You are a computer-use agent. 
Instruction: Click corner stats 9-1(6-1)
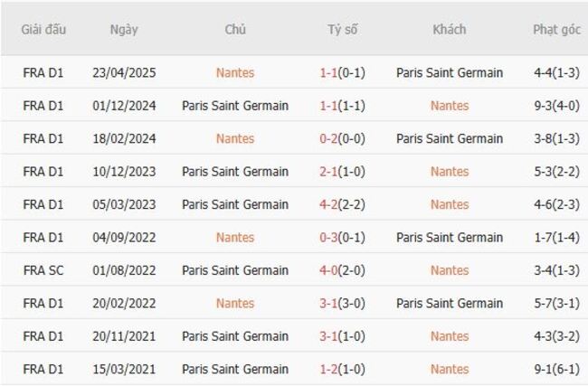tap(556, 369)
